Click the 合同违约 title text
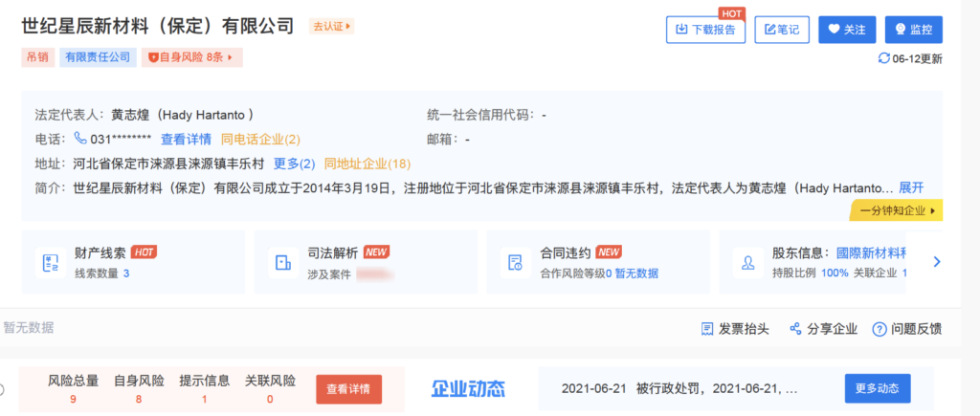The image size is (980, 416). (x=566, y=253)
